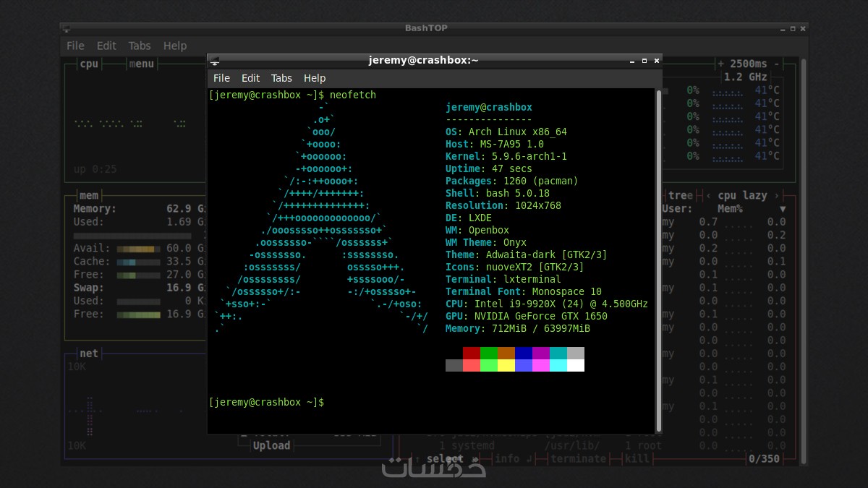
Task: Open the File menu of the BashTOP window
Action: (75, 46)
